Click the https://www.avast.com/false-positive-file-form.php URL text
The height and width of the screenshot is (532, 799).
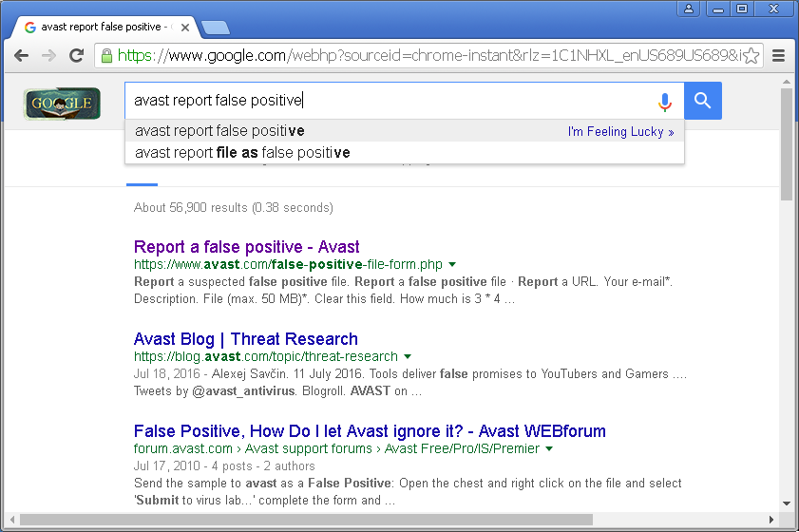coord(288,264)
